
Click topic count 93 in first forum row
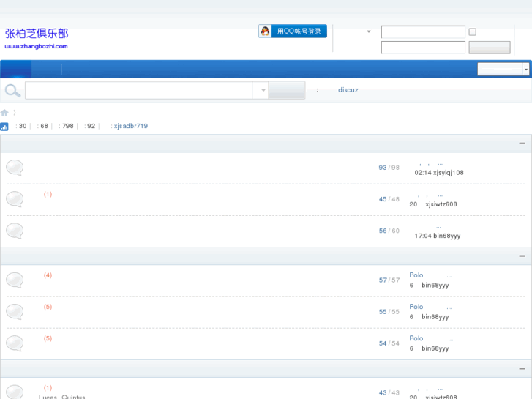[x=383, y=168]
